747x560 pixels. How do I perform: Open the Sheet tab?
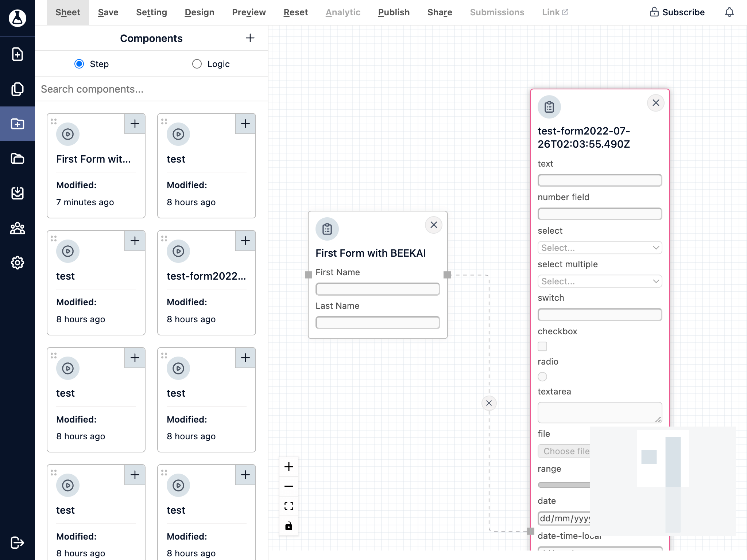[68, 12]
